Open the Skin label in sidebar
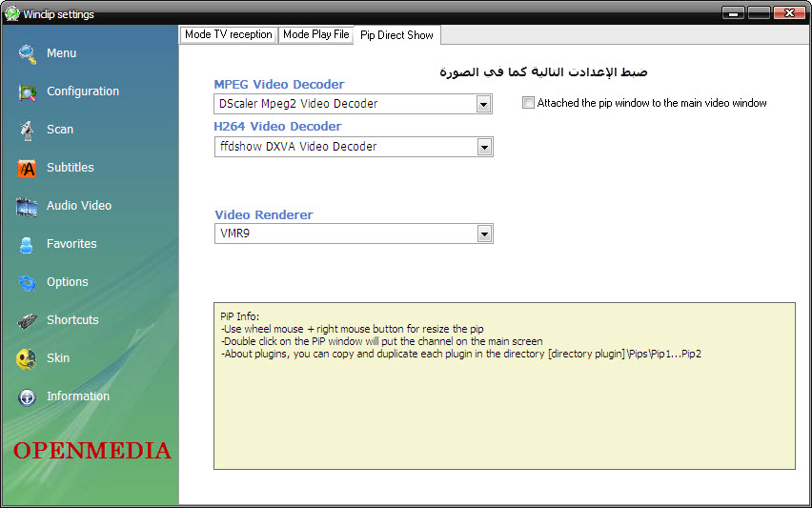 [x=58, y=357]
